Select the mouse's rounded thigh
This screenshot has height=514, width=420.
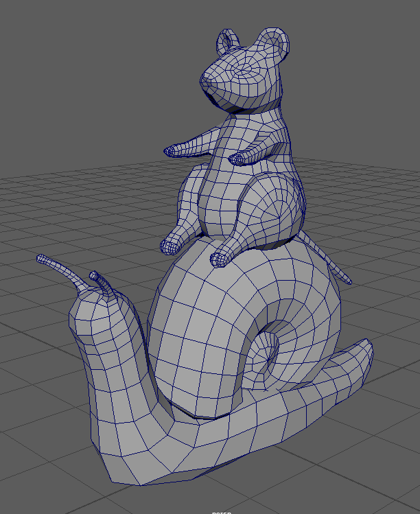tap(275, 209)
